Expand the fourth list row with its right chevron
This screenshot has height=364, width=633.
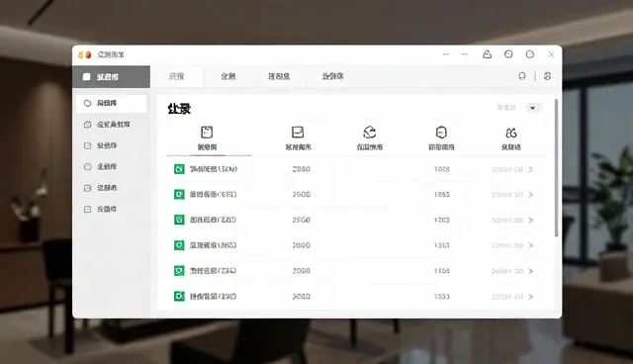point(531,245)
